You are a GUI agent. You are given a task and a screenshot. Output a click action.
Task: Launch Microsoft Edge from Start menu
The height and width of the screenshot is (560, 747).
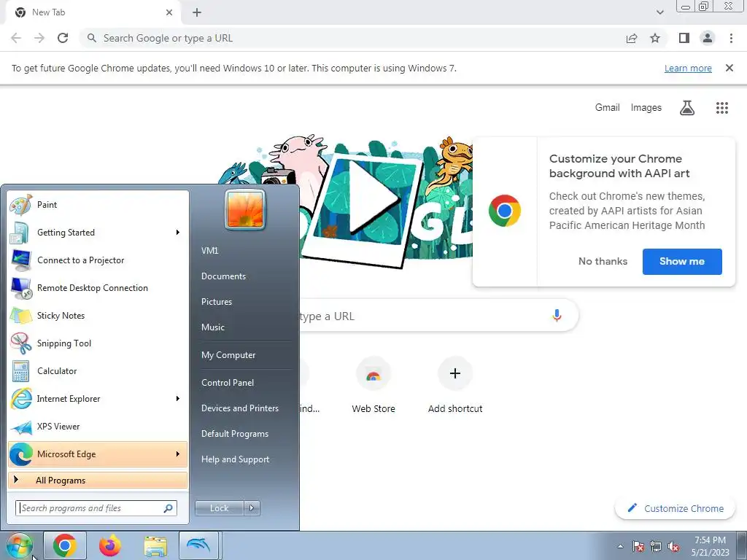tap(98, 454)
